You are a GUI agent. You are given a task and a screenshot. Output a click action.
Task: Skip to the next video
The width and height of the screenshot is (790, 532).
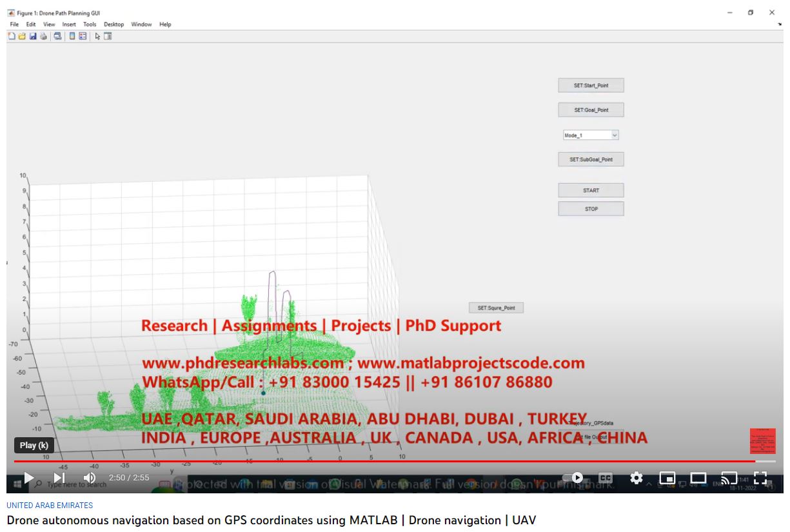pos(59,478)
